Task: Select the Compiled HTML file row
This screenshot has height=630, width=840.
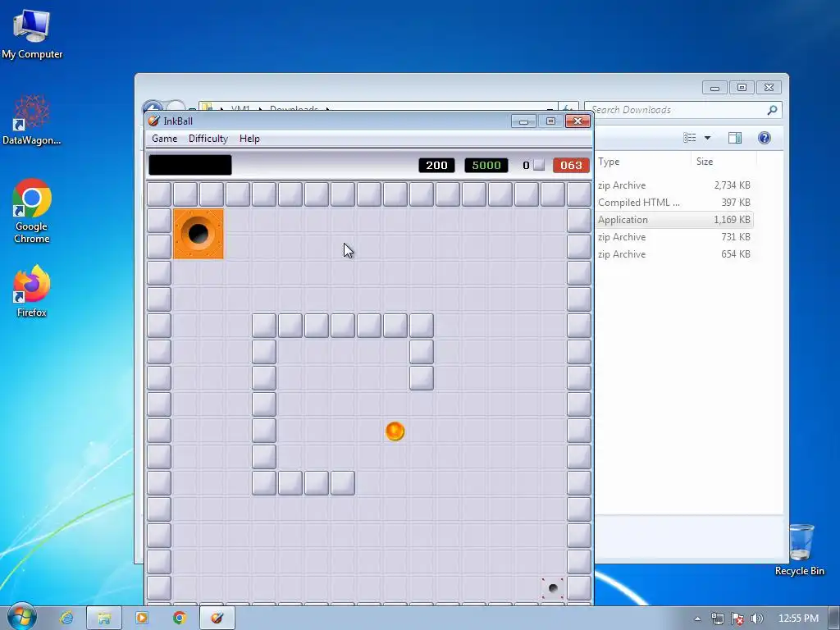Action: 674,203
